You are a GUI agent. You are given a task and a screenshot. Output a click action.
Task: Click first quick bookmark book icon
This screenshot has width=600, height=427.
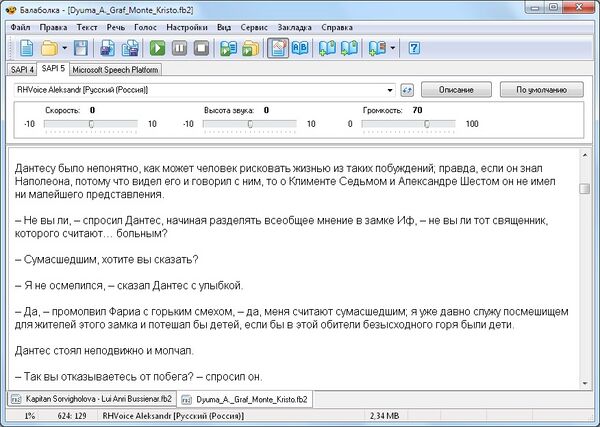point(327,48)
